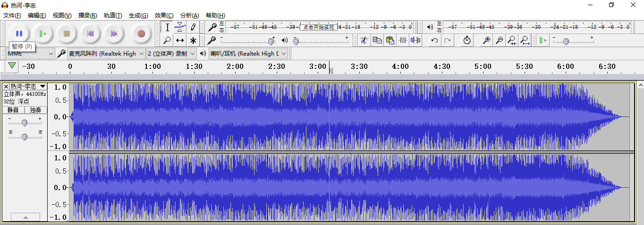
Task: Click the Redo arrow icon
Action: pyautogui.click(x=447, y=40)
